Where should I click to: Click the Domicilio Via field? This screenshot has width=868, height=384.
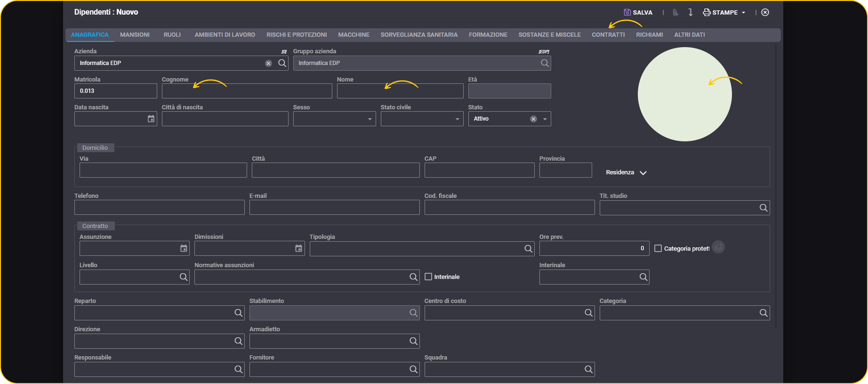click(163, 170)
